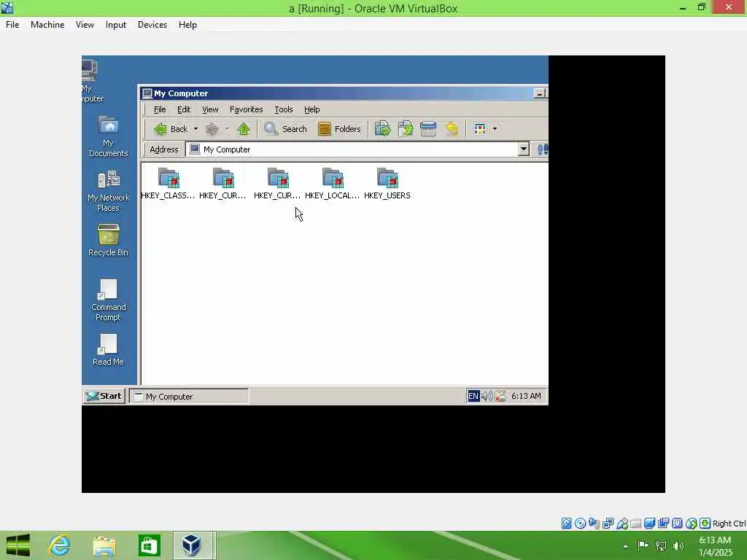The image size is (747, 560).
Task: Click VirtualBox display indicator icon
Action: [x=649, y=524]
